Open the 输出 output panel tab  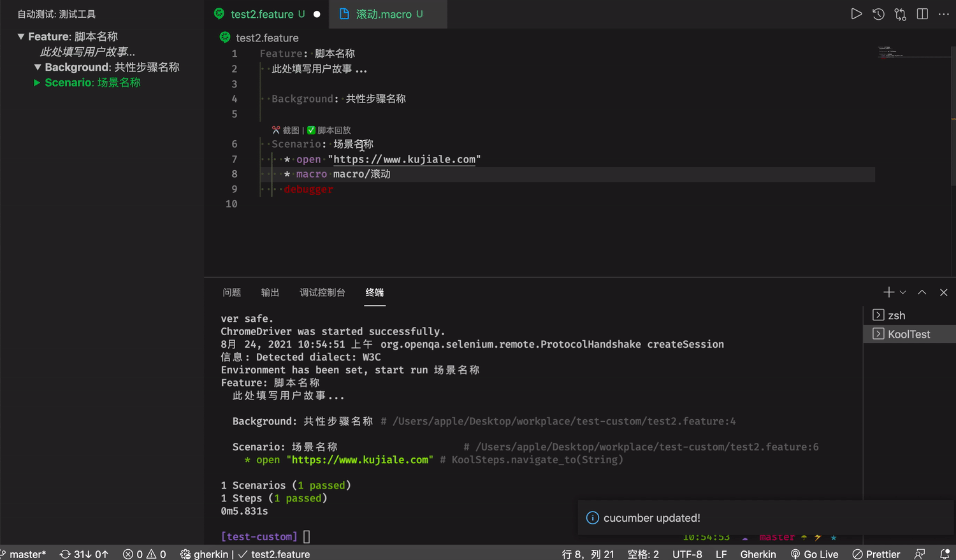click(x=270, y=292)
